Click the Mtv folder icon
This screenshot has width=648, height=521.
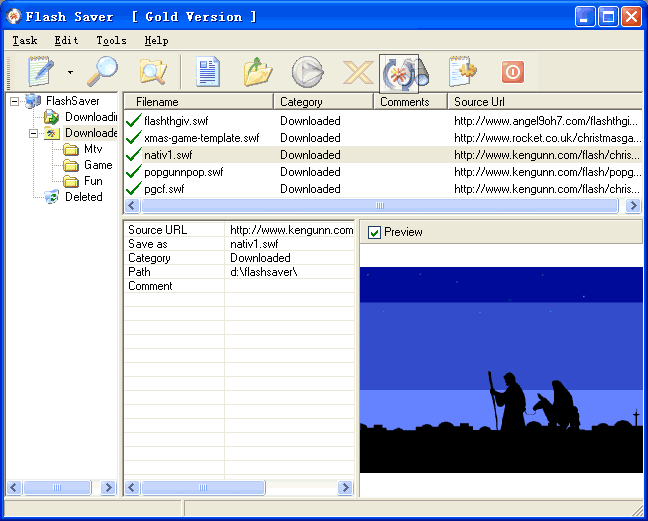pyautogui.click(x=71, y=149)
